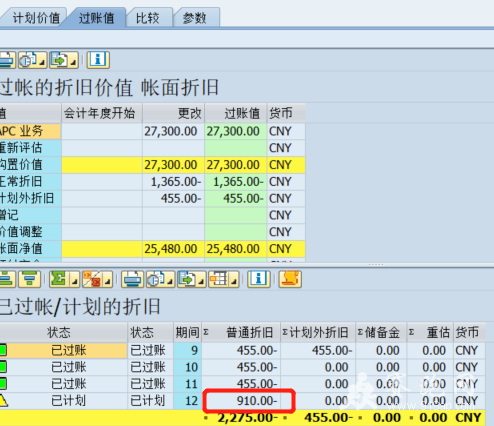Image resolution: width=494 pixels, height=426 pixels.
Task: Click the layout grid icon
Action: [x=218, y=279]
